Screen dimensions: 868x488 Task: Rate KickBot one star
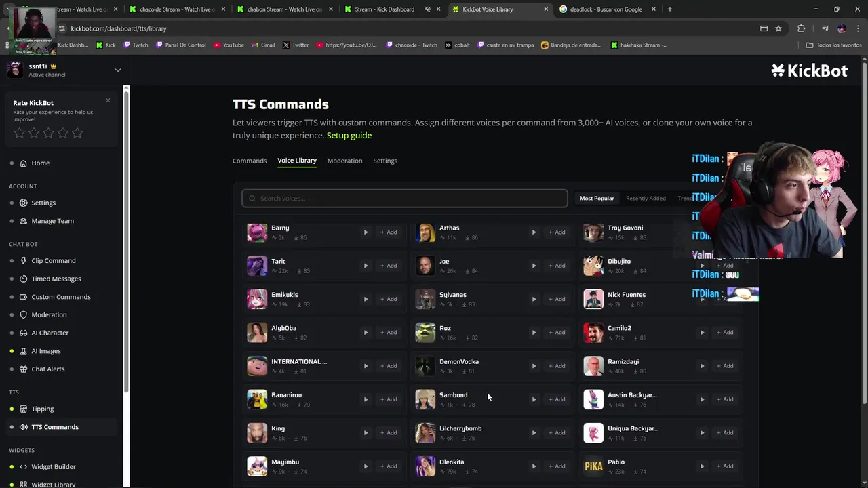pos(19,133)
